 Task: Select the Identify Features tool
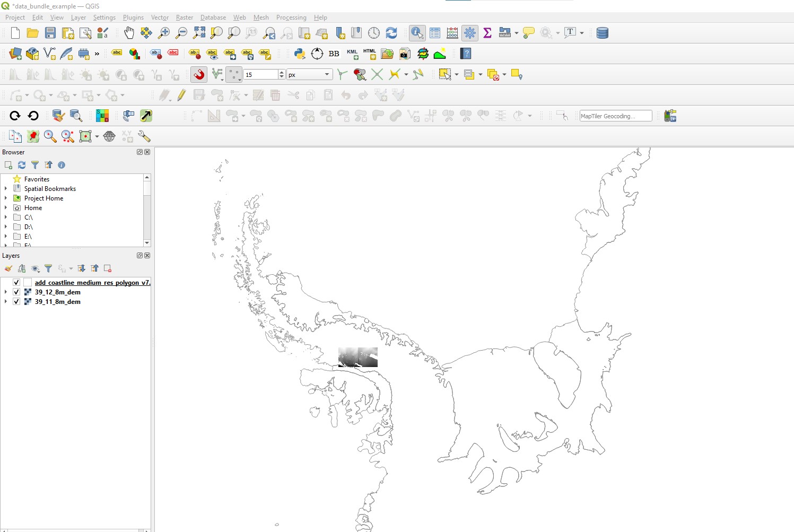tap(417, 33)
